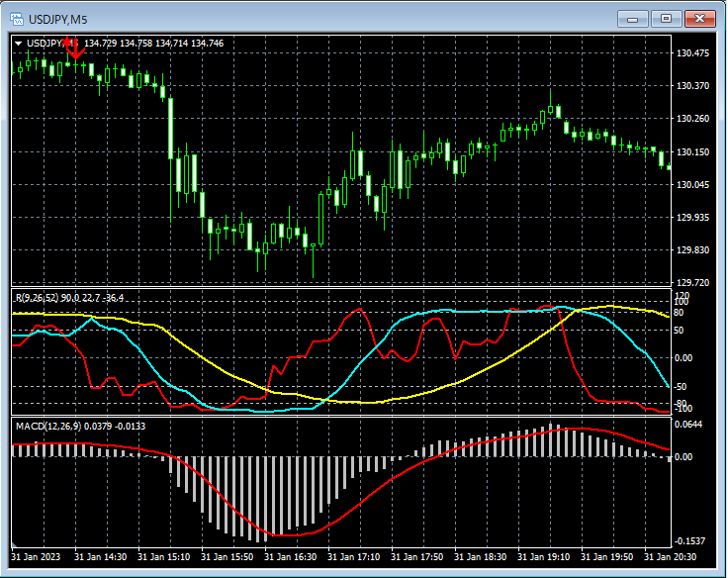The image size is (728, 578).
Task: Maximize the USDJPY,M5 chart window
Action: [x=666, y=18]
